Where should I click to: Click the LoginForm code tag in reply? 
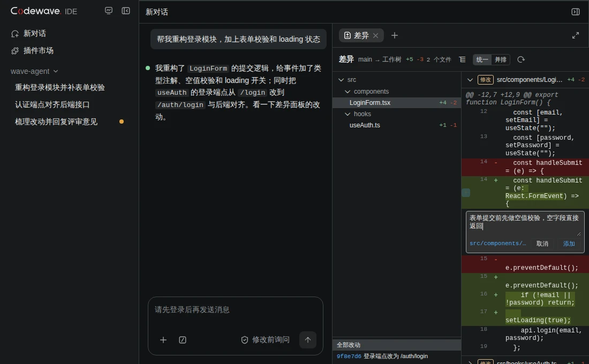(x=208, y=69)
